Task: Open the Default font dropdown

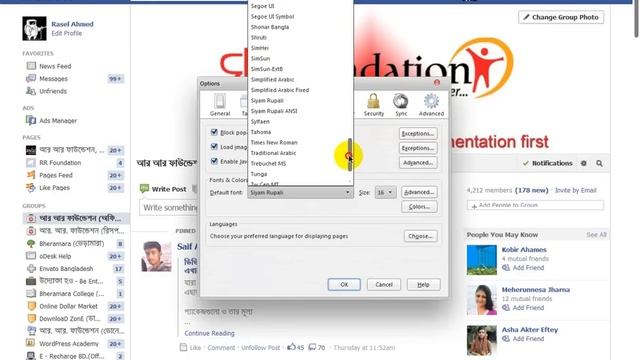Action: [x=300, y=192]
